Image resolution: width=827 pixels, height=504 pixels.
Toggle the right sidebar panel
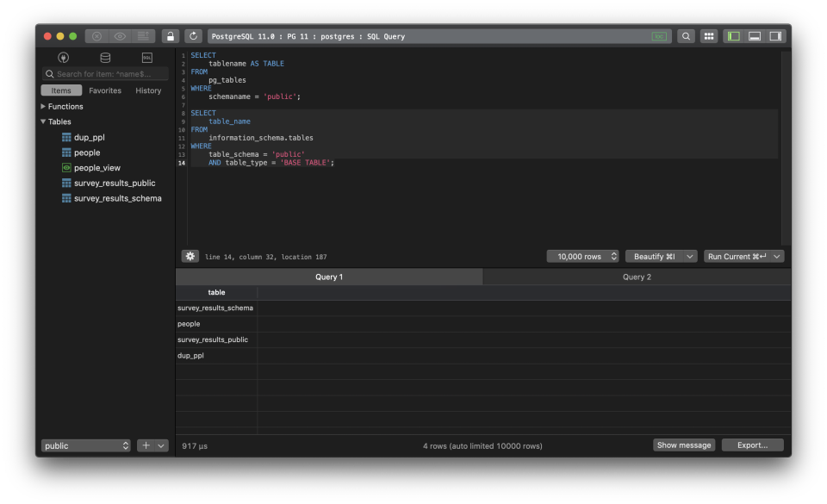pyautogui.click(x=776, y=36)
